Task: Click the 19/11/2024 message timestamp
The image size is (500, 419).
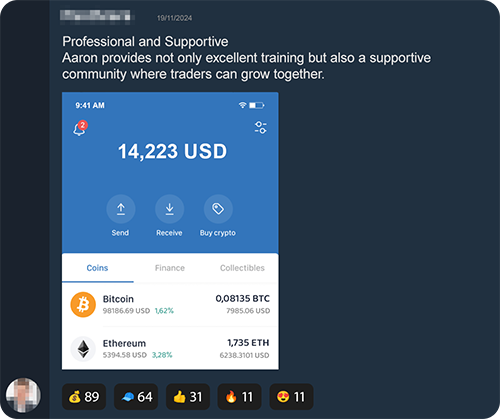Action: (x=174, y=18)
